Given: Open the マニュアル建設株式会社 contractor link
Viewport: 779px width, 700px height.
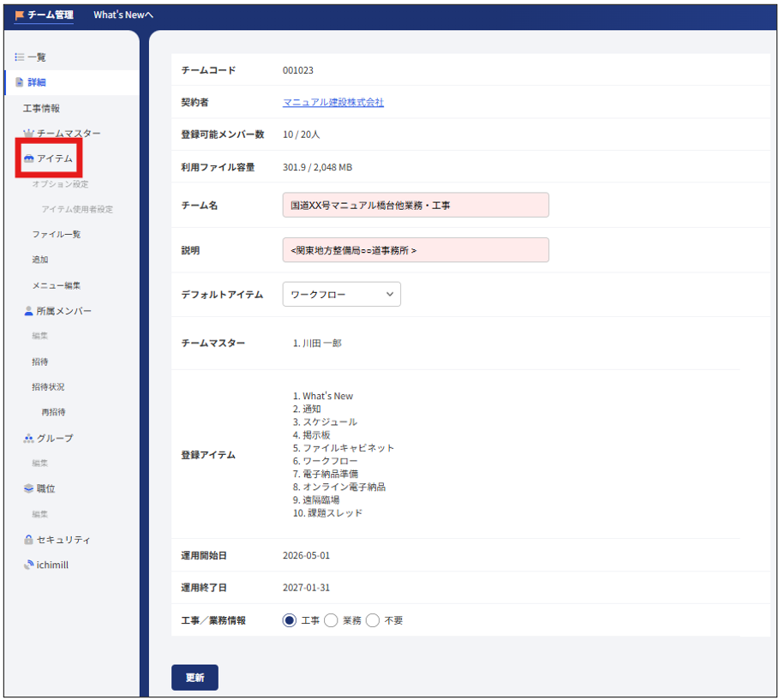Looking at the screenshot, I should [x=333, y=102].
